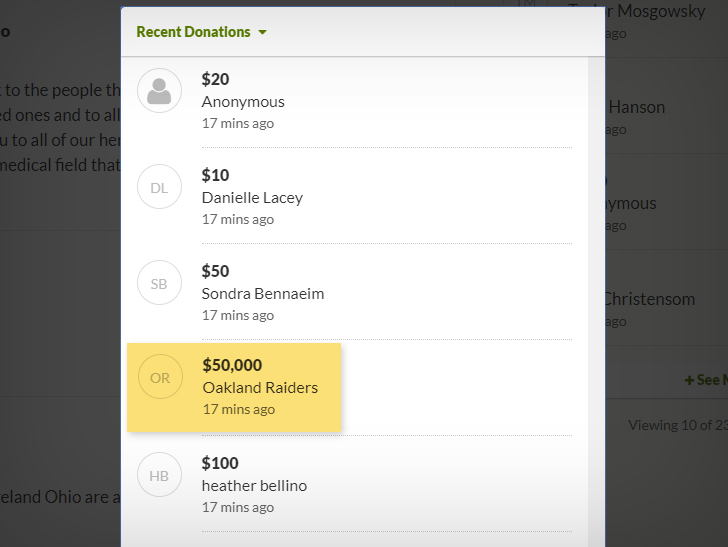Click the $20 Anonymous donation amount
728x547 pixels.
pyautogui.click(x=215, y=79)
